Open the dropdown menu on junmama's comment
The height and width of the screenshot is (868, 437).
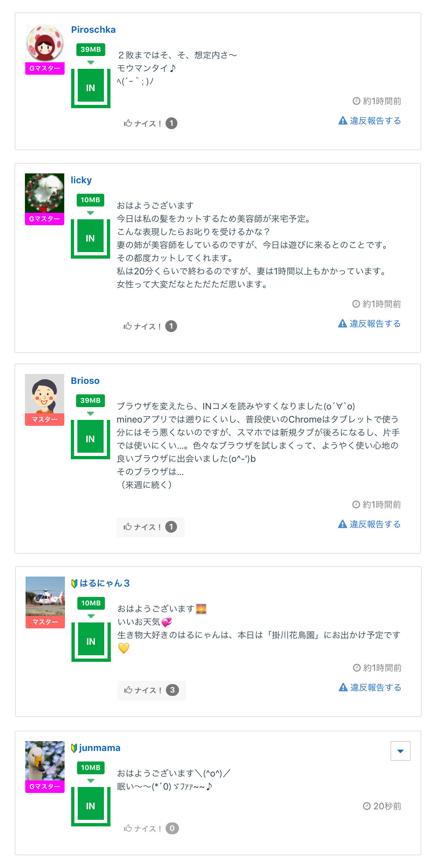[400, 751]
